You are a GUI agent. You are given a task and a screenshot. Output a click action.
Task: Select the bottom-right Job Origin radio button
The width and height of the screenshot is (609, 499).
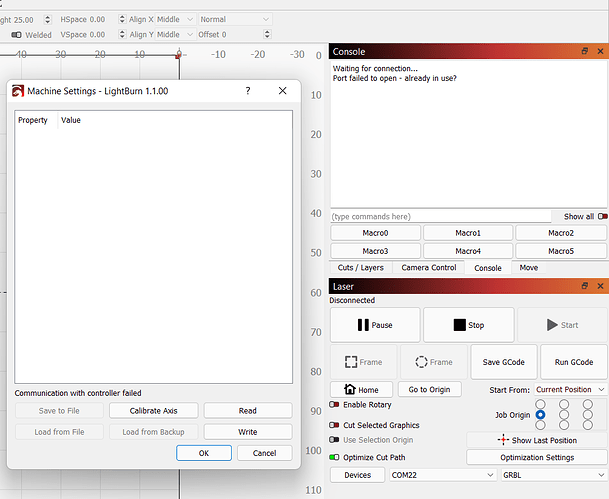tap(588, 425)
